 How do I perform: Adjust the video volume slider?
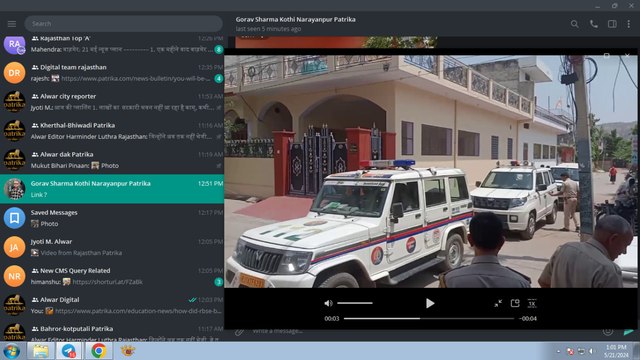click(355, 303)
